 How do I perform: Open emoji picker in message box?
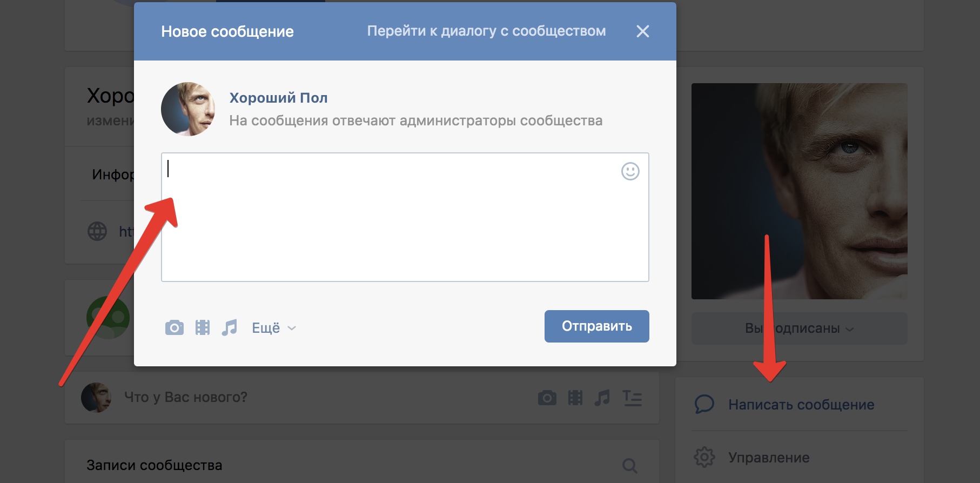click(630, 171)
